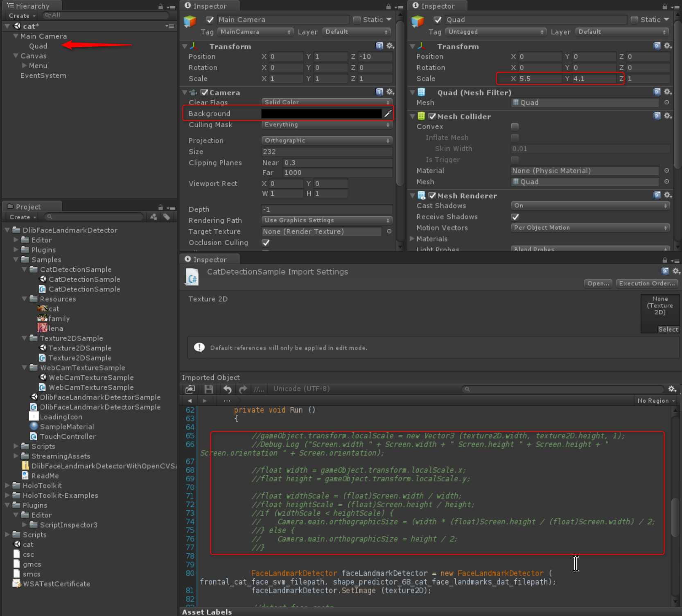Click the save icon in the script toolbar
Image resolution: width=682 pixels, height=616 pixels.
[x=209, y=389]
